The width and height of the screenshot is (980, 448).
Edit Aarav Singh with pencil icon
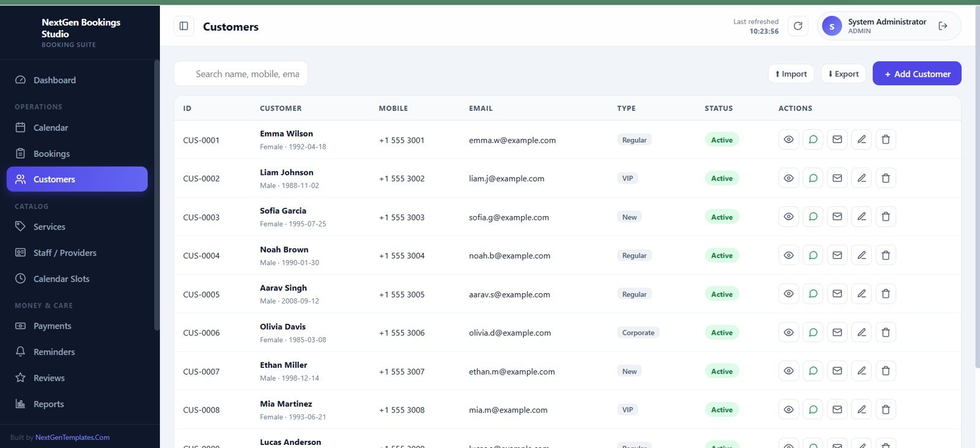[x=861, y=294]
